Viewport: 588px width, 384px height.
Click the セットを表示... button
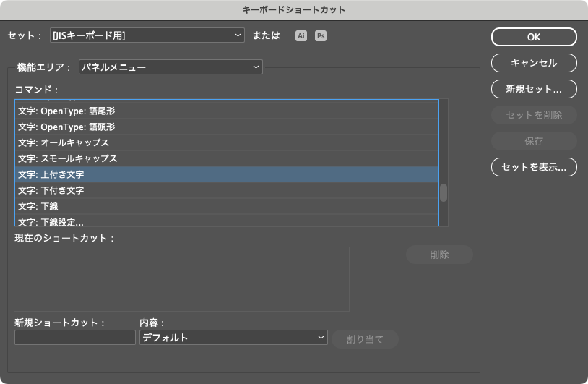pos(534,167)
